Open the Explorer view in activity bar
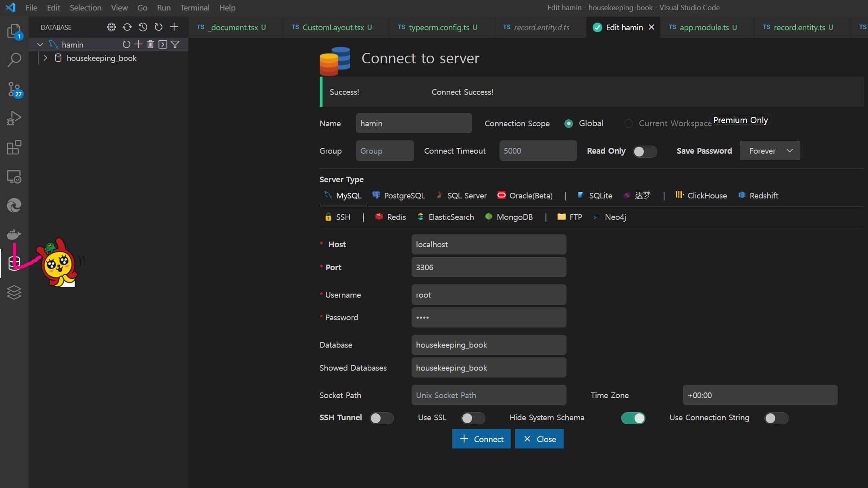The height and width of the screenshot is (488, 868). click(x=14, y=31)
